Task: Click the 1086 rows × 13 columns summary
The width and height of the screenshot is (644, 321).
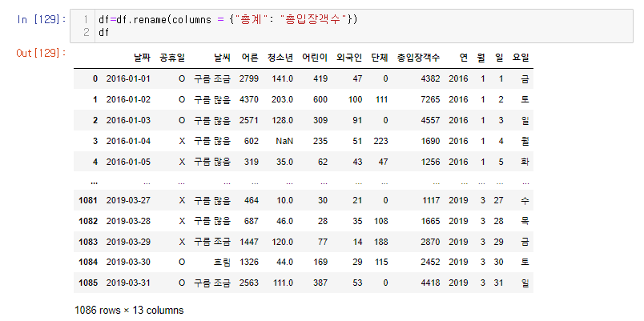Action: click(x=129, y=310)
